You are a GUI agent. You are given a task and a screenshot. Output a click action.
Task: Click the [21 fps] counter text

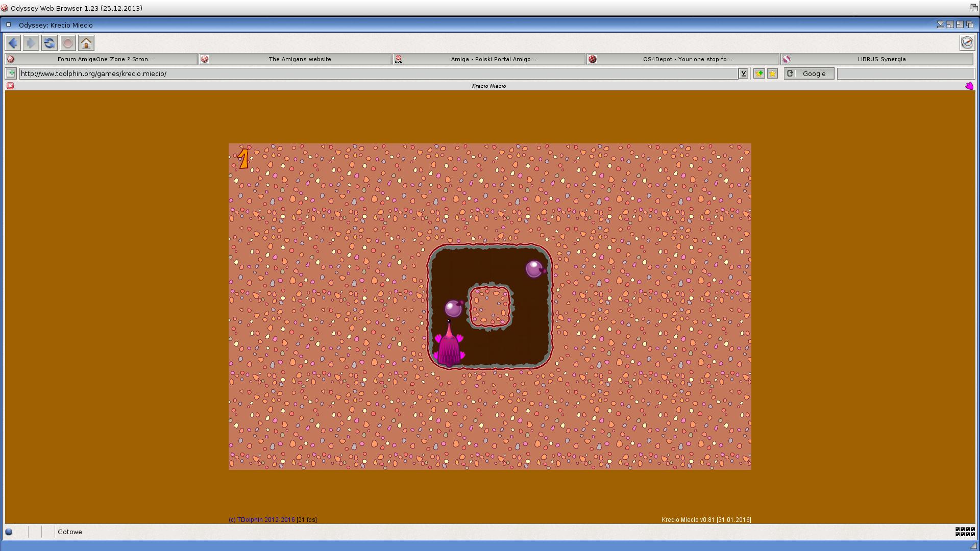point(307,520)
